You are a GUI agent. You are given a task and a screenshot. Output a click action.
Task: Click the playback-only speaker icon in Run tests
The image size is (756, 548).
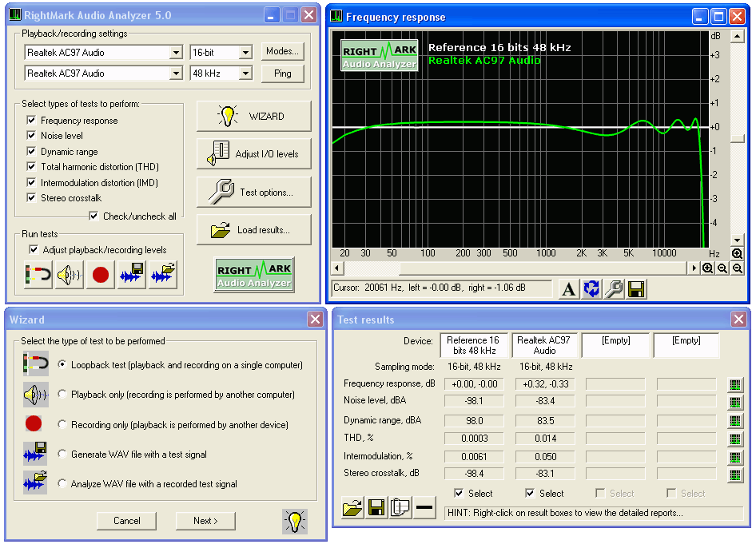point(69,275)
